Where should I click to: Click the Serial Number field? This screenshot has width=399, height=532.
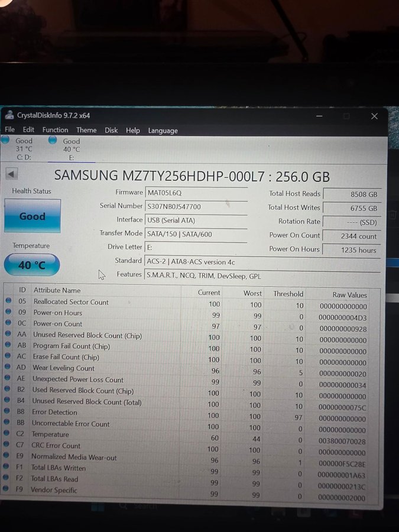click(x=196, y=206)
